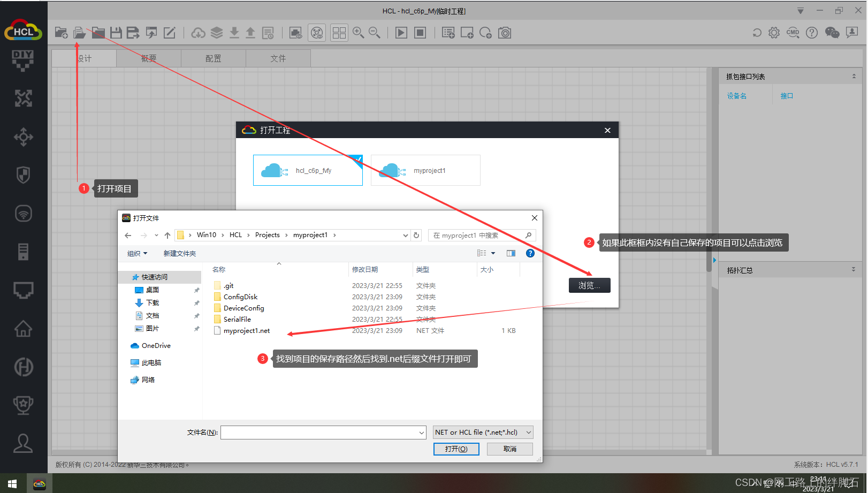Expand the address bar history dropdown
This screenshot has width=868, height=493.
click(x=405, y=235)
